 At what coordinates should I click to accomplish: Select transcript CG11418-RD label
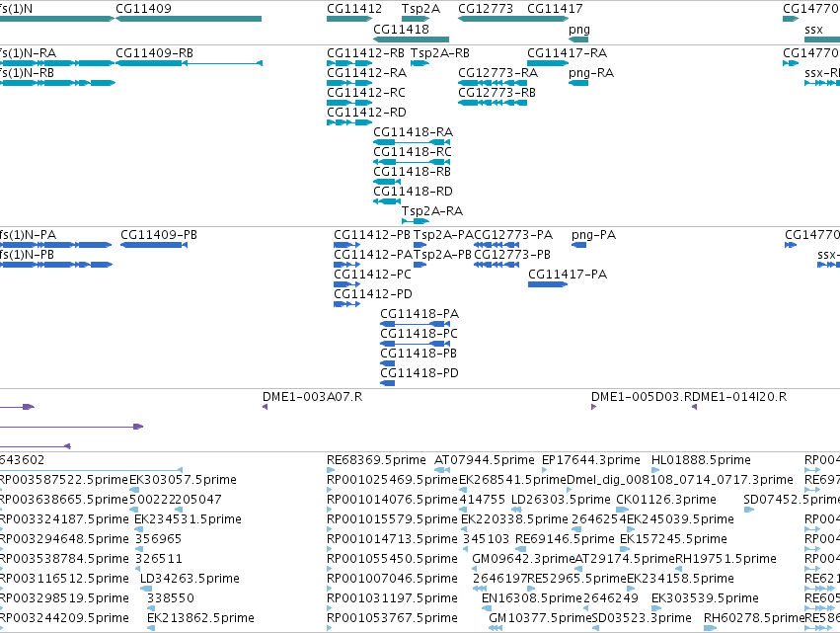[413, 192]
